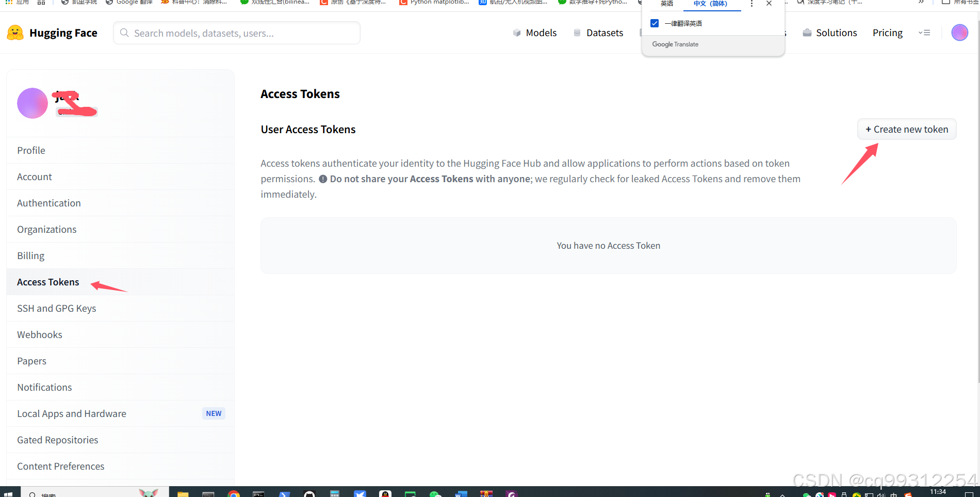The width and height of the screenshot is (980, 497).
Task: Click the 'Access Tokens' page title
Action: point(300,94)
